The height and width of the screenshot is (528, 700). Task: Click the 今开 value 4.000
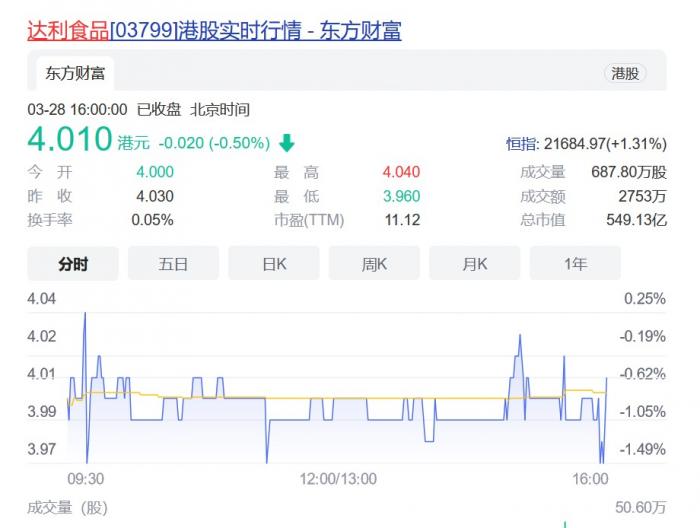click(x=155, y=172)
